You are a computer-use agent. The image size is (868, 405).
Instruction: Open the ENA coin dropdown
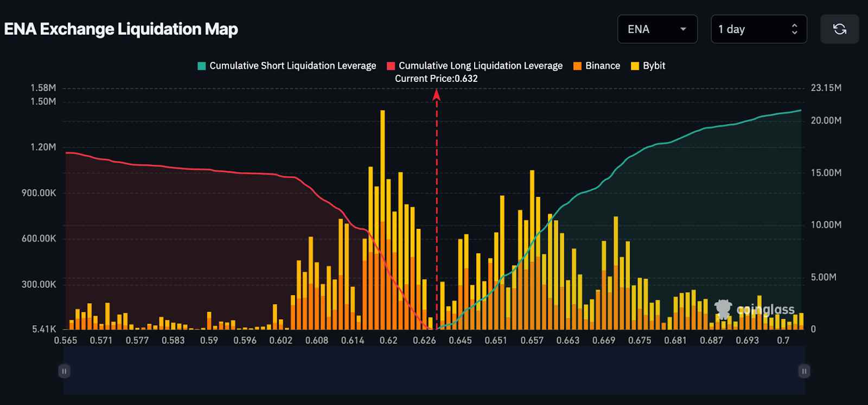[x=657, y=29]
